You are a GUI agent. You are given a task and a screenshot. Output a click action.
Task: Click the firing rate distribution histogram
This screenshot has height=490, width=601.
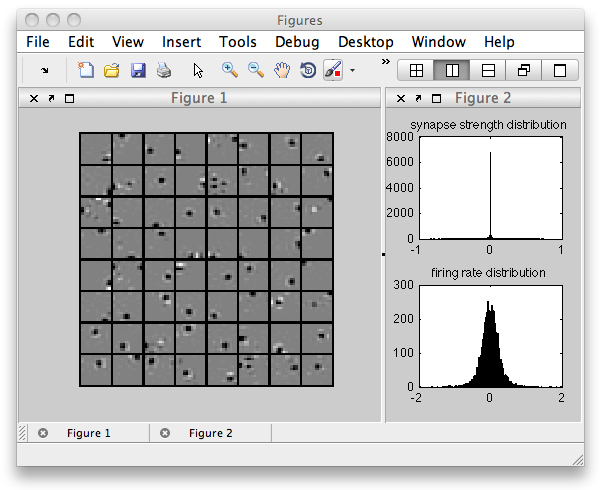[490, 335]
